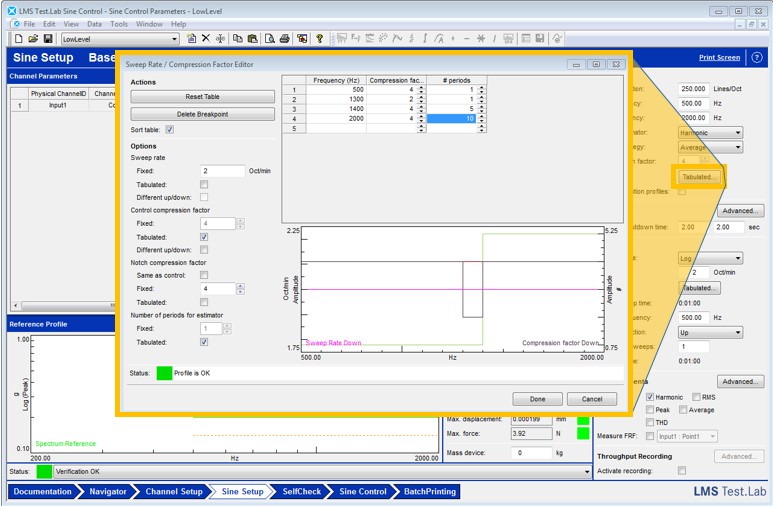The height and width of the screenshot is (506, 773).
Task: Uncheck the Sort table checkbox
Action: coord(169,130)
